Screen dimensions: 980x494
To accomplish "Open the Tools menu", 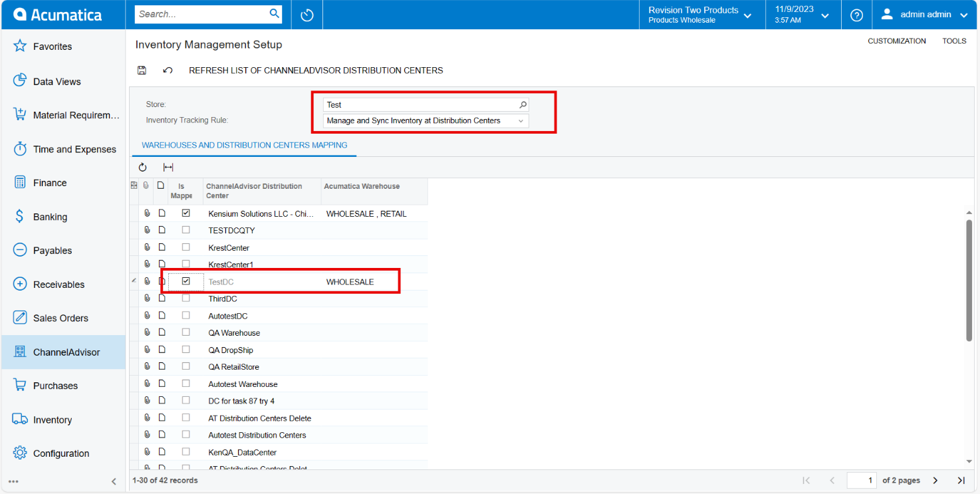I will coord(954,41).
